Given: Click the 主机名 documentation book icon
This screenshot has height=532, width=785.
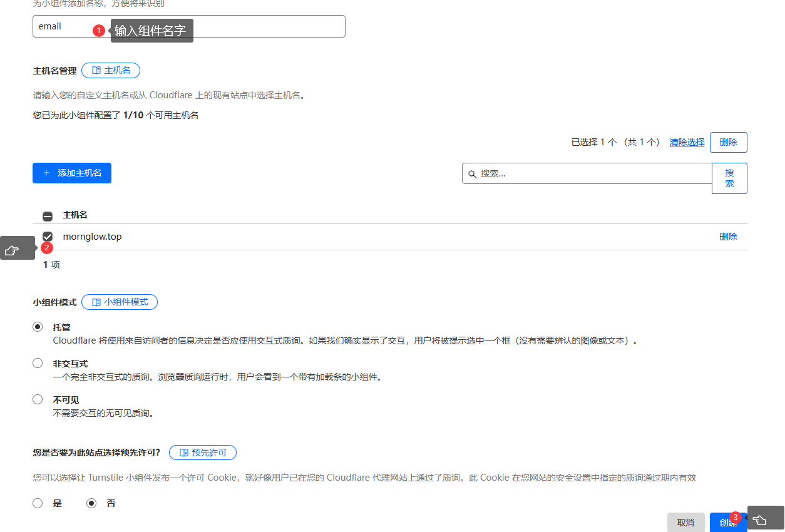Looking at the screenshot, I should pos(96,70).
